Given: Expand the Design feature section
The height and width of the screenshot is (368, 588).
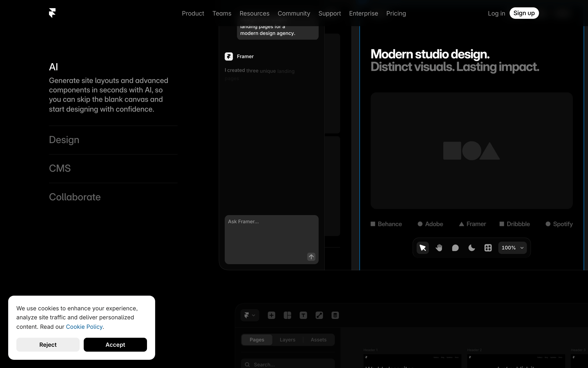Looking at the screenshot, I should point(64,140).
